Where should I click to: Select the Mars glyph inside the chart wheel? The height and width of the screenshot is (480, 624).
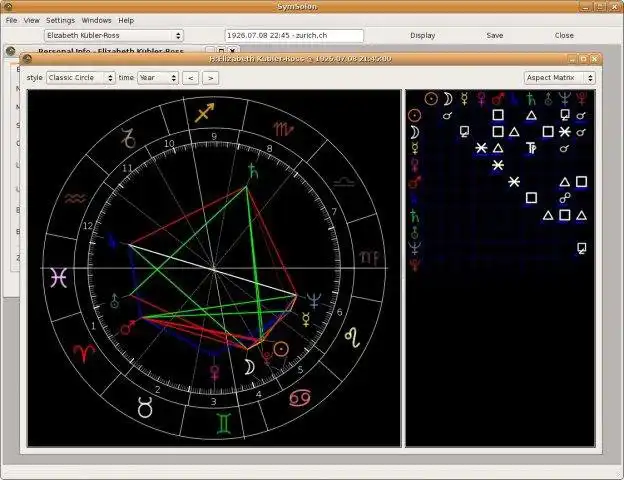pyautogui.click(x=128, y=328)
